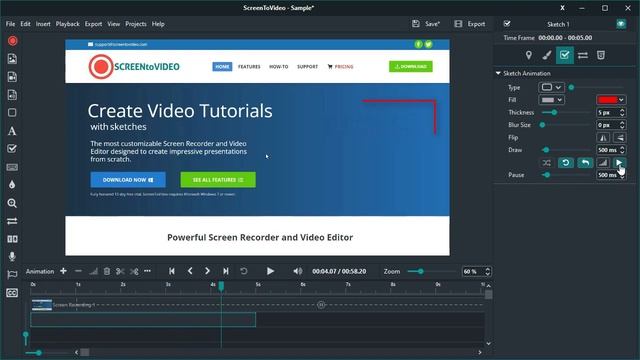640x360 pixels.
Task: Adjust the Draw duration slider
Action: click(x=566, y=150)
